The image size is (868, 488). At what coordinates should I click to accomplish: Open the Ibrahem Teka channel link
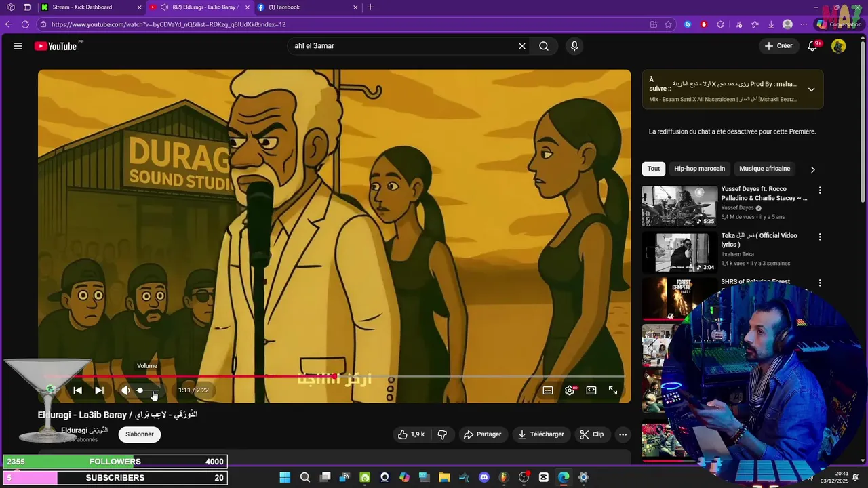point(739,254)
